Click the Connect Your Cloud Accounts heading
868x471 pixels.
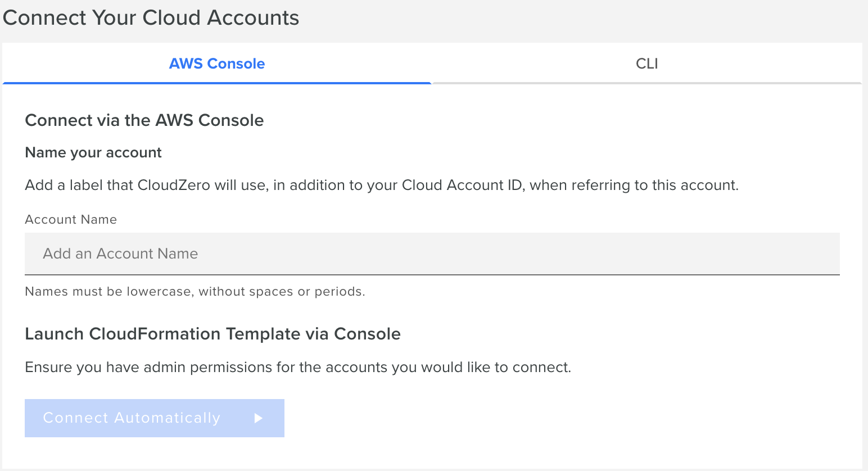pos(151,17)
